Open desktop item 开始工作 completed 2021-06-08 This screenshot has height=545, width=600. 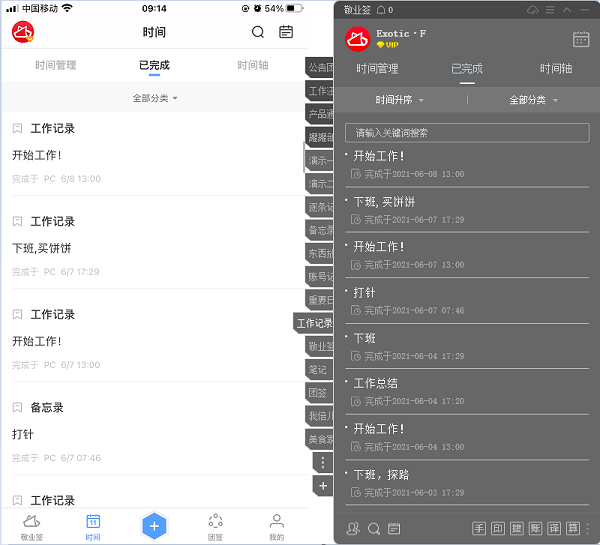[467, 165]
